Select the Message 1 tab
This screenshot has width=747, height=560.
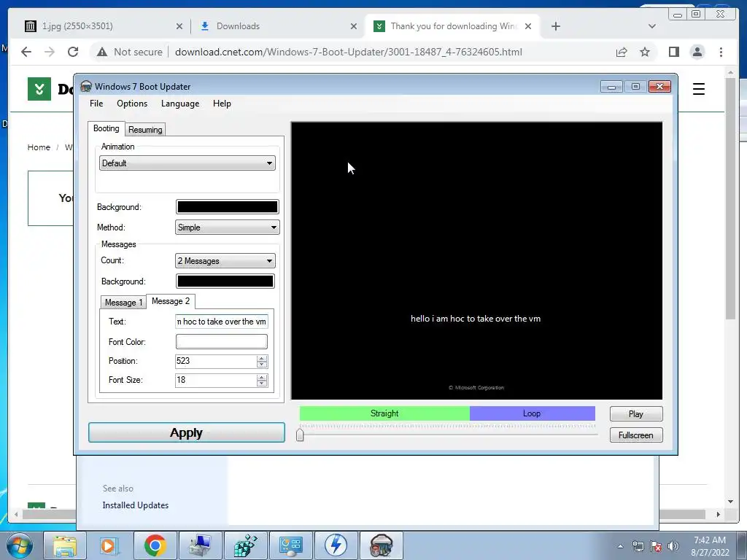(123, 303)
